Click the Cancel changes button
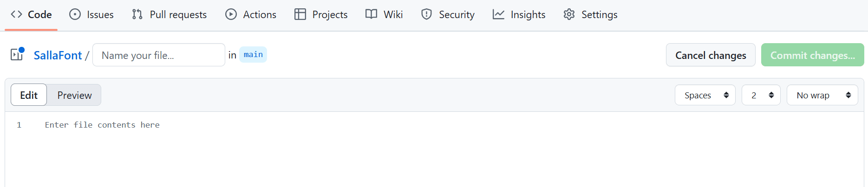This screenshot has width=868, height=187. 711,55
